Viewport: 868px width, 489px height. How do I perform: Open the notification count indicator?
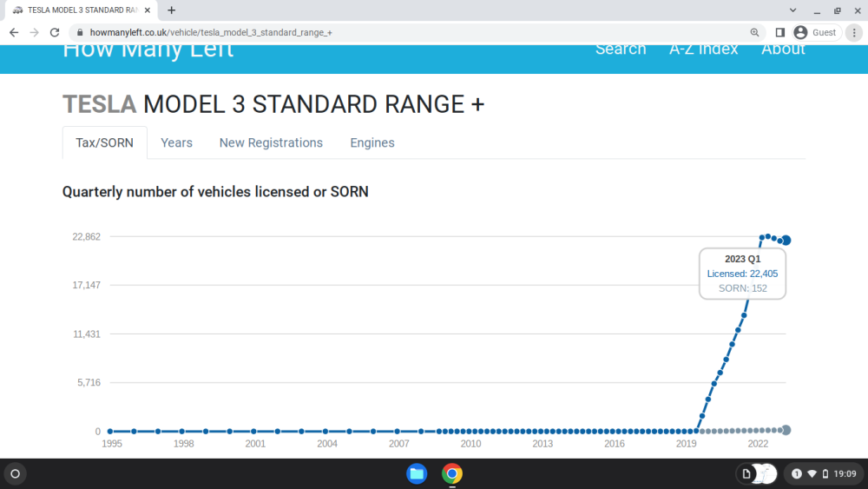pos(797,474)
